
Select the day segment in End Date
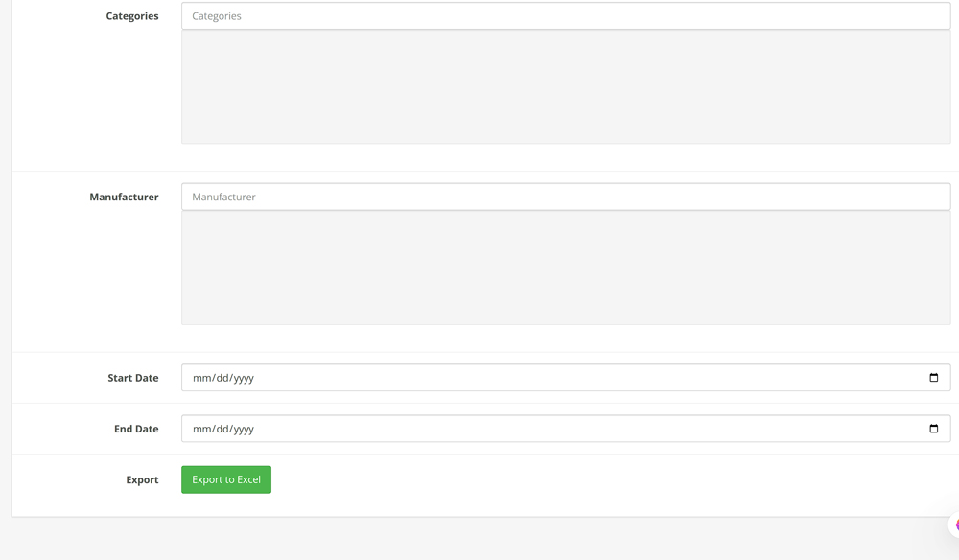point(221,429)
